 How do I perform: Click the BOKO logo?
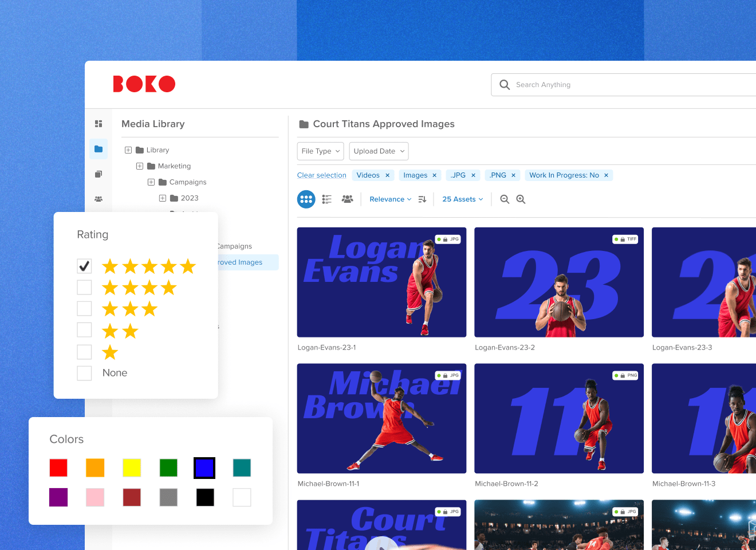tap(144, 84)
